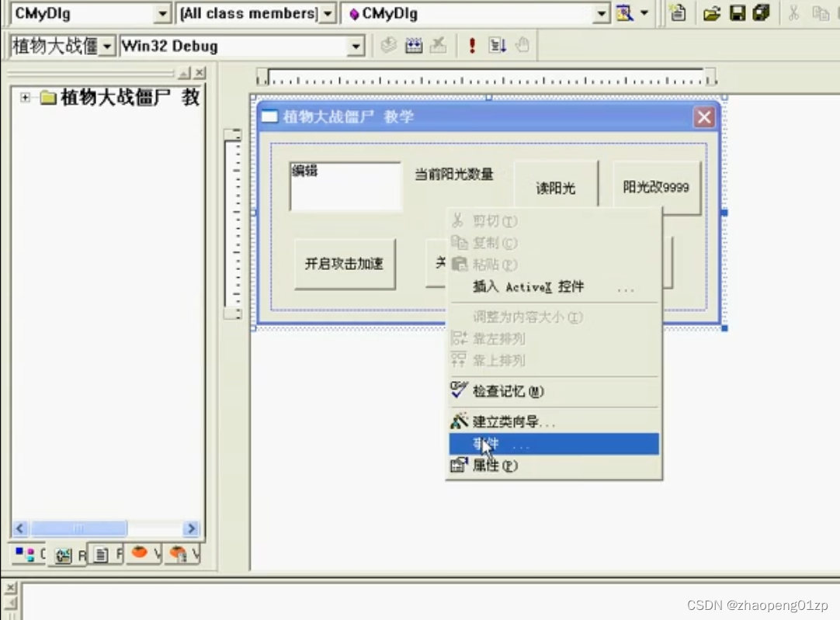Choose 剪切 from context menu
840x620 pixels.
point(554,220)
